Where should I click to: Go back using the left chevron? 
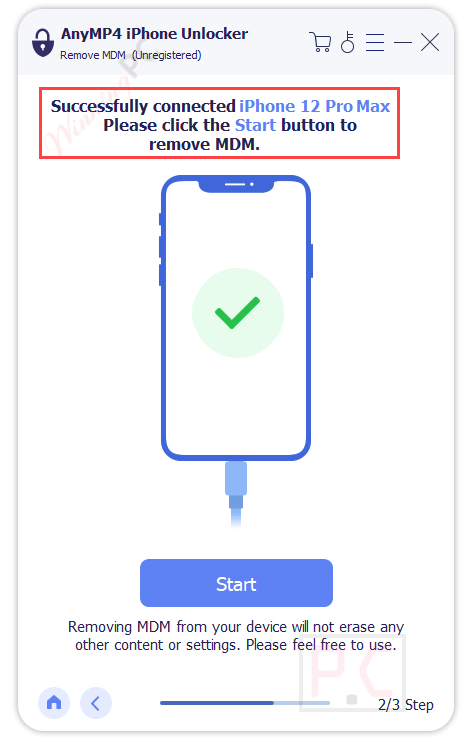[x=96, y=703]
